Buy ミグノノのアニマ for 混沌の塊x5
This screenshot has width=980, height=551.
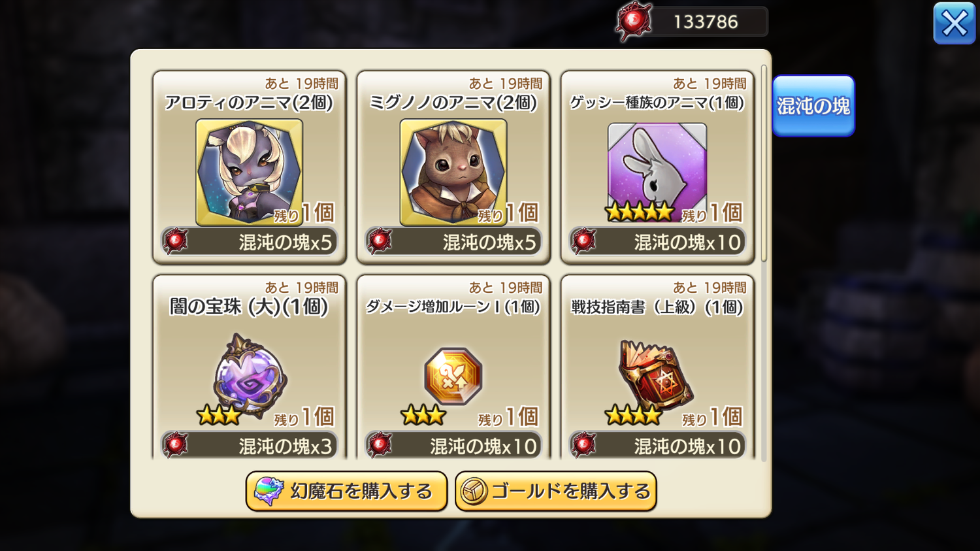[453, 242]
